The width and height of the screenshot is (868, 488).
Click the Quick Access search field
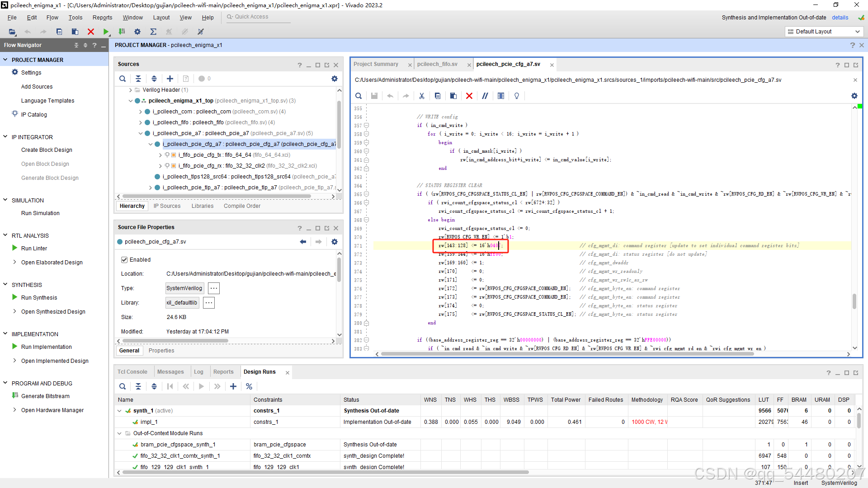point(258,17)
